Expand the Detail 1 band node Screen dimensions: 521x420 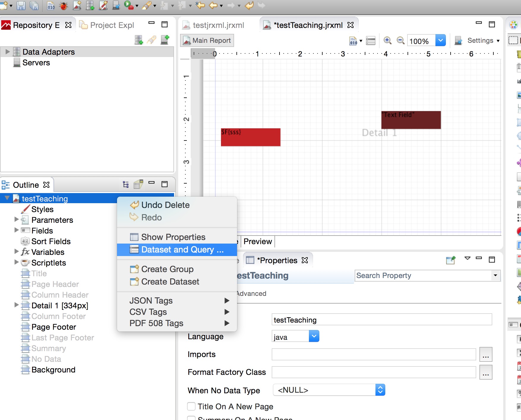point(17,305)
